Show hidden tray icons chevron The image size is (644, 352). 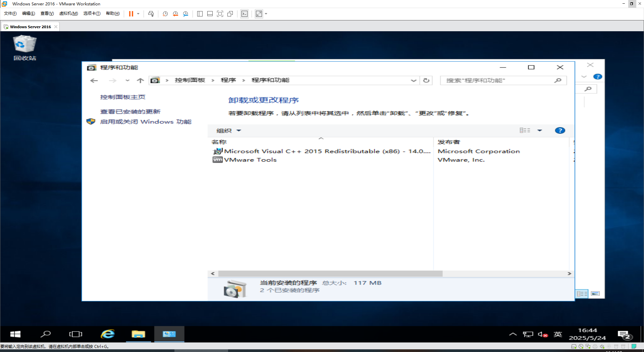click(x=513, y=334)
